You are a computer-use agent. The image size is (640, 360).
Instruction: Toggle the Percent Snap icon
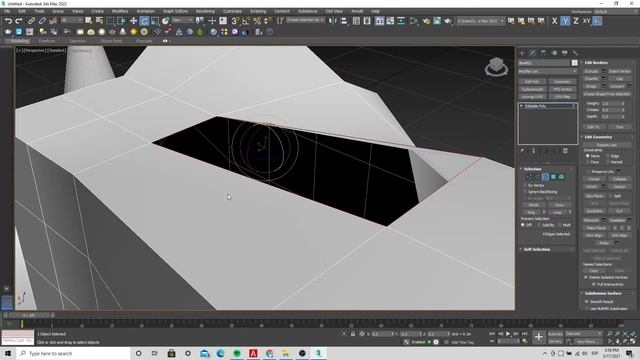click(x=257, y=21)
